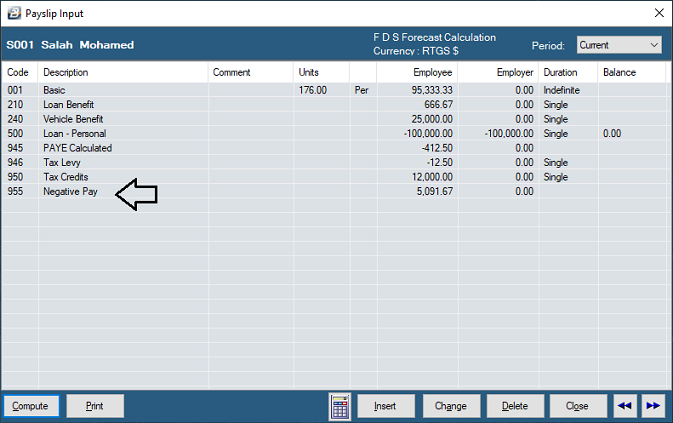Click the Single duration for Loan Benefit

[x=555, y=105]
